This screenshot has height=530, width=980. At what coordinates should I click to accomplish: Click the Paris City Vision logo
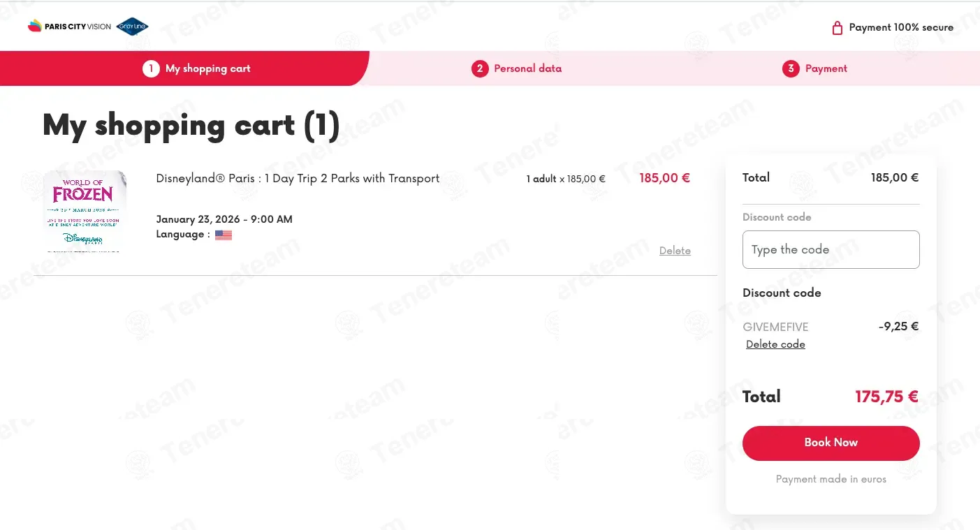[69, 27]
